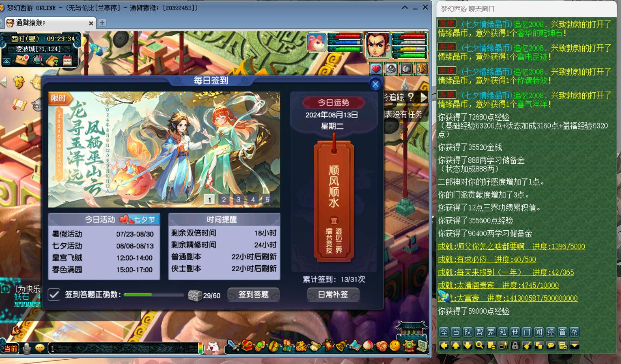Click the white pet face icon by chat bar
The image size is (621, 364).
coord(213,347)
